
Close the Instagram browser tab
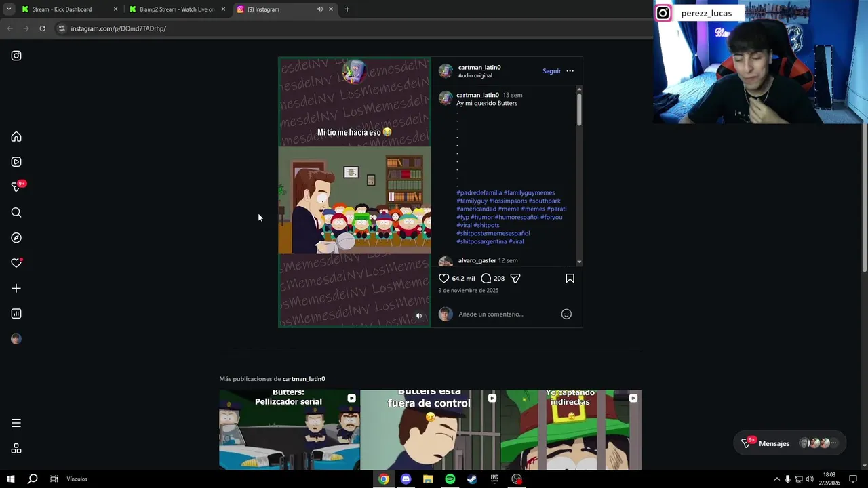coord(331,9)
